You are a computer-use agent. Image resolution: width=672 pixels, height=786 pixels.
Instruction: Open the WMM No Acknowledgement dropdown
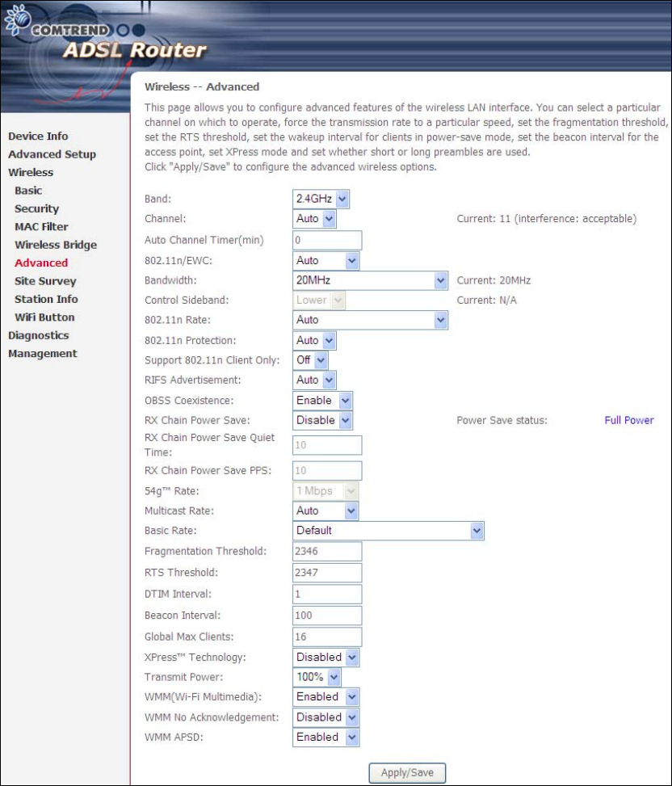(325, 717)
